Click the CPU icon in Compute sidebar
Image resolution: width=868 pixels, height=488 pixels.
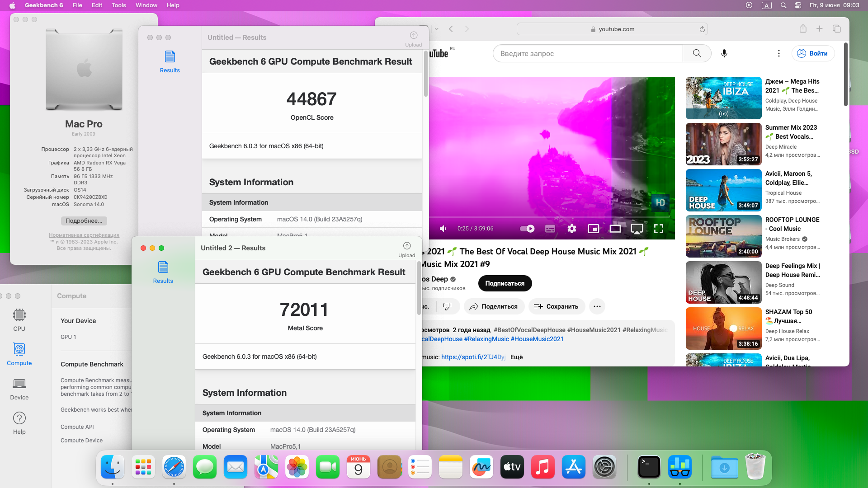pyautogui.click(x=20, y=314)
